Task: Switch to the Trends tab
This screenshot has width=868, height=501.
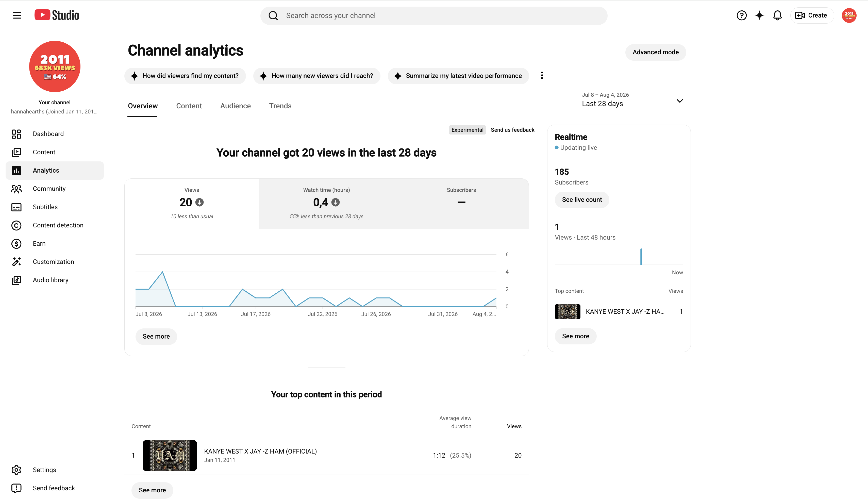Action: tap(280, 106)
